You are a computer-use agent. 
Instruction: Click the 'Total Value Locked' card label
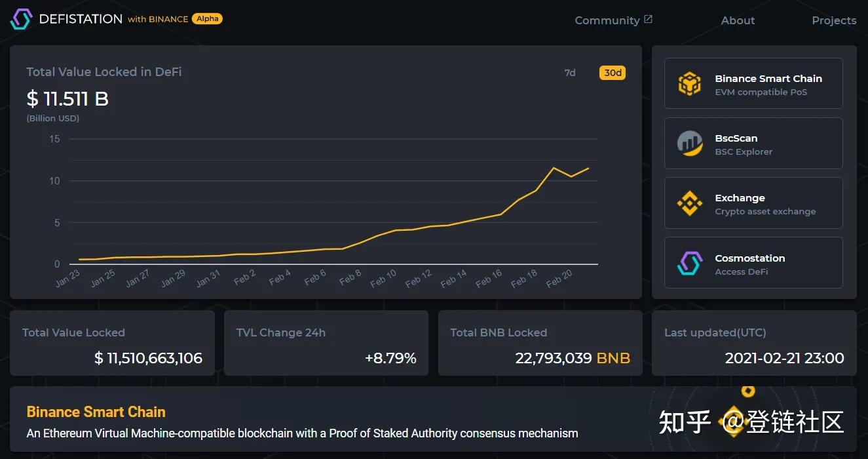click(73, 332)
